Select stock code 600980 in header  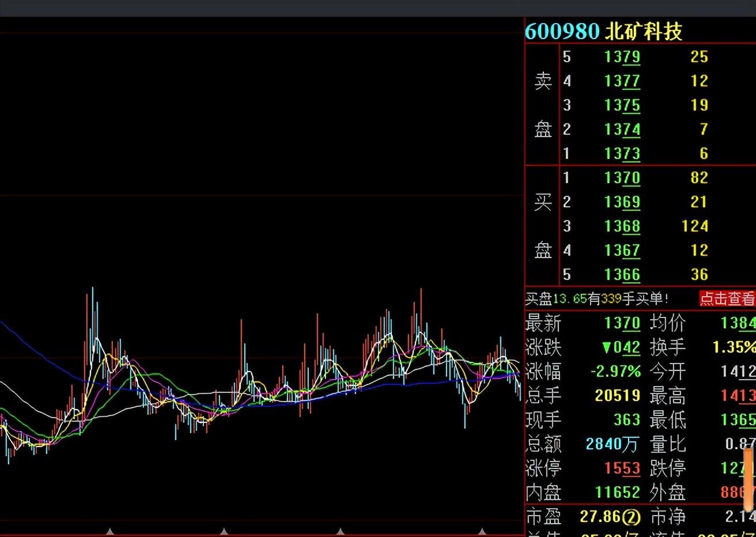[562, 31]
